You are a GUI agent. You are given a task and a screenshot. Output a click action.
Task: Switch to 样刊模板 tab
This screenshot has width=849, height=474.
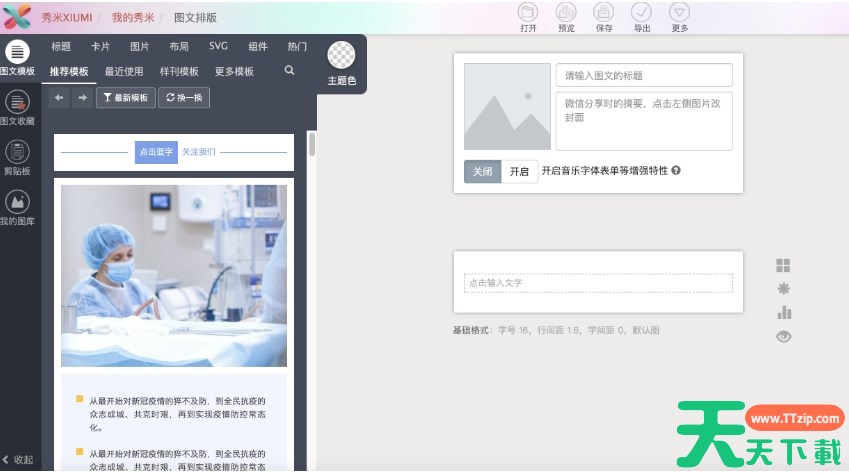coord(179,72)
